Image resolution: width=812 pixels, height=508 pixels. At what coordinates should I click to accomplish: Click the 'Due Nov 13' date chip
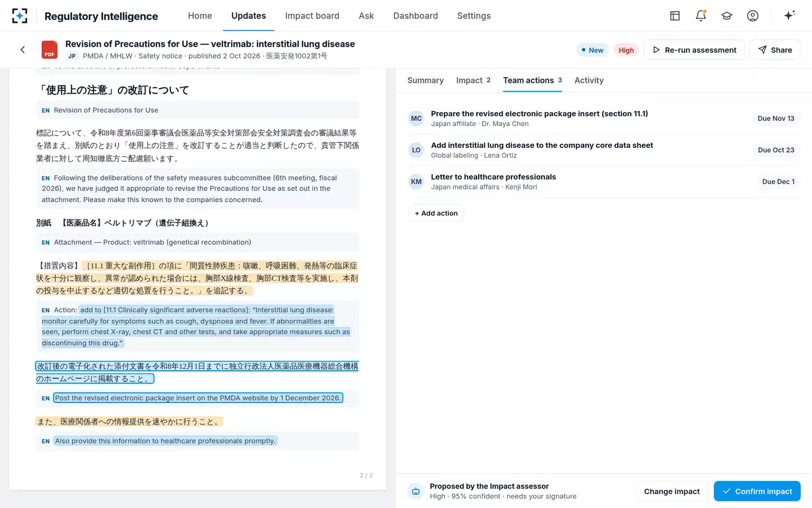(x=776, y=119)
